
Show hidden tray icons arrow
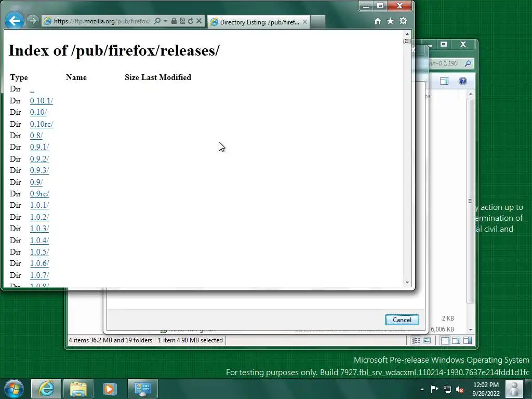point(422,389)
